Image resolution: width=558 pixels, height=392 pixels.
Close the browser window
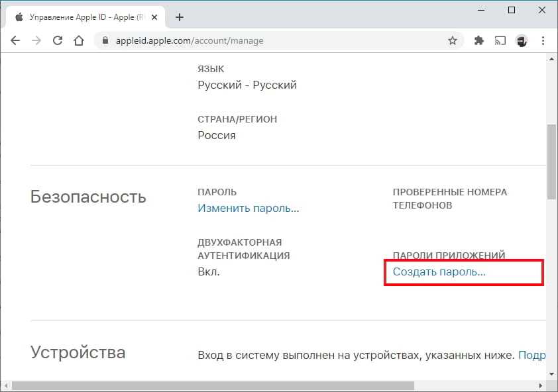pyautogui.click(x=542, y=10)
